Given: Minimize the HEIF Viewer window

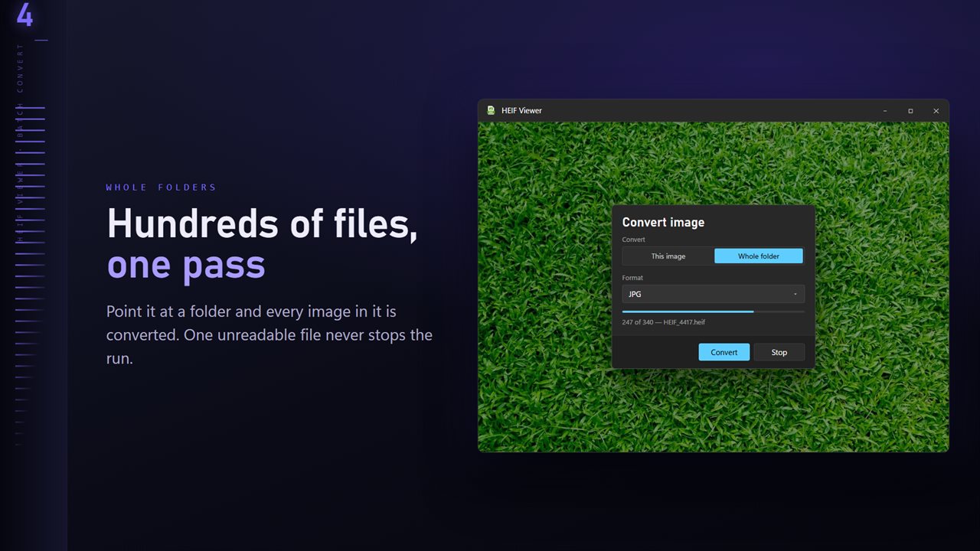Looking at the screenshot, I should pos(885,111).
